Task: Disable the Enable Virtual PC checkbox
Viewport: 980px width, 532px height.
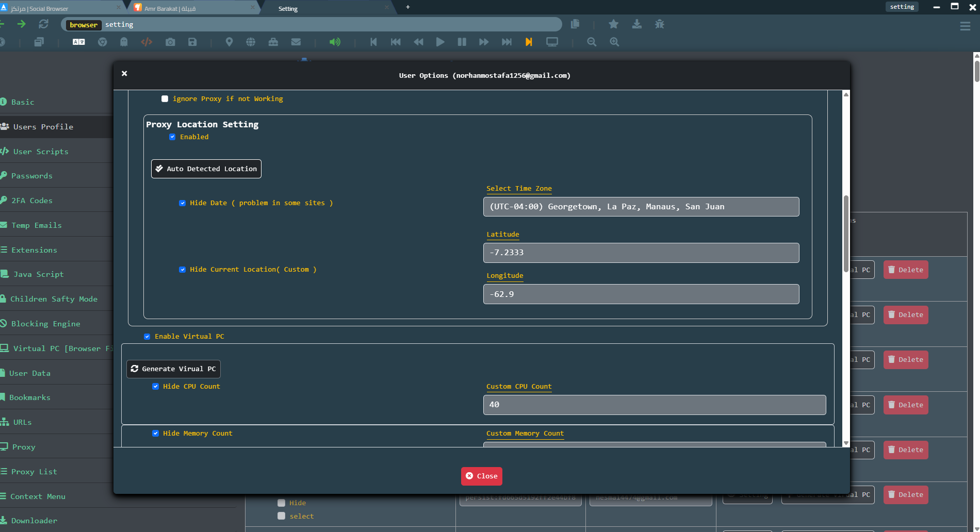Action: 148,337
